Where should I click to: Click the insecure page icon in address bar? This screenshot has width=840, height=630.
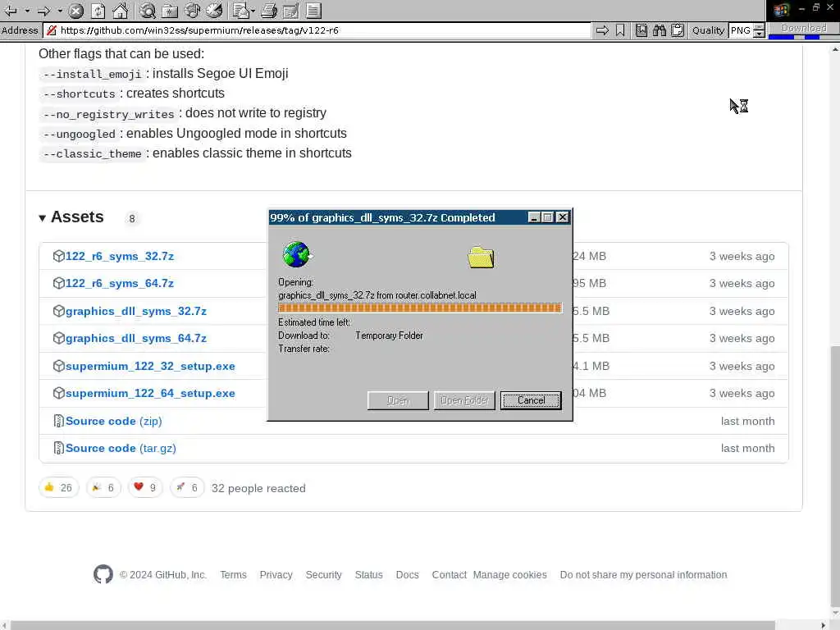tap(52, 30)
